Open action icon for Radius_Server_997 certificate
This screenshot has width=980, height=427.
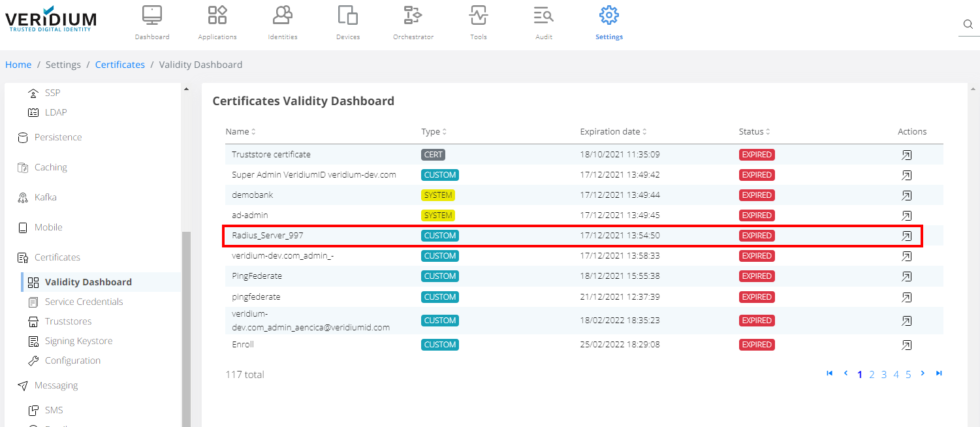click(906, 236)
